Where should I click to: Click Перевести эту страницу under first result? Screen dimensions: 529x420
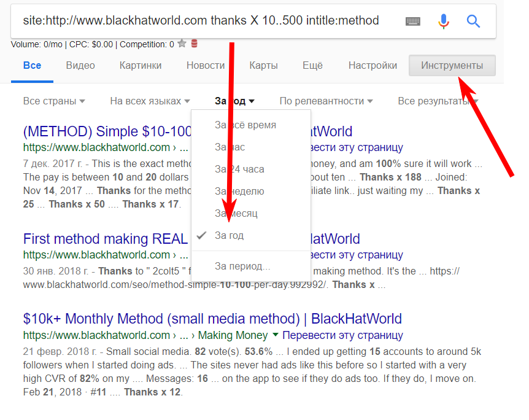pos(357,147)
